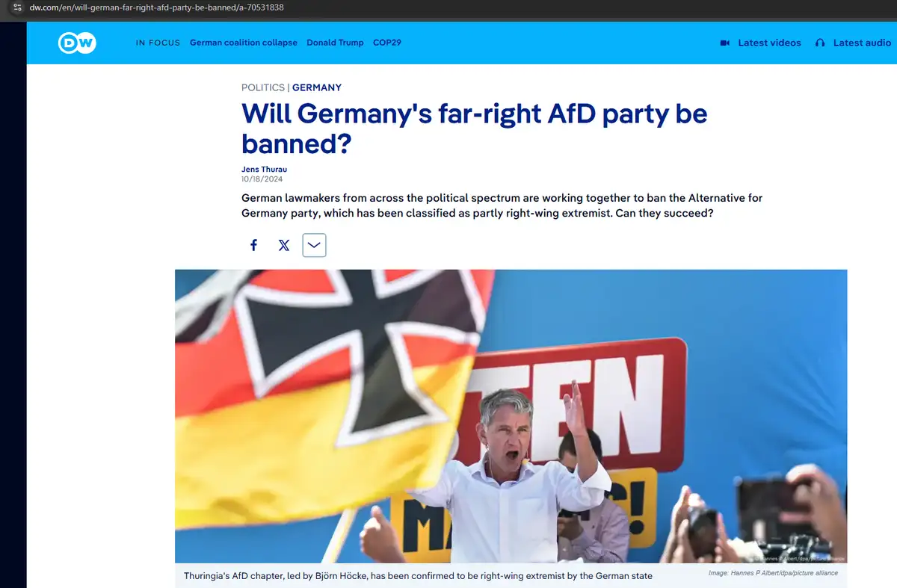Image resolution: width=897 pixels, height=588 pixels.
Task: Click the article headline
Action: click(x=474, y=129)
